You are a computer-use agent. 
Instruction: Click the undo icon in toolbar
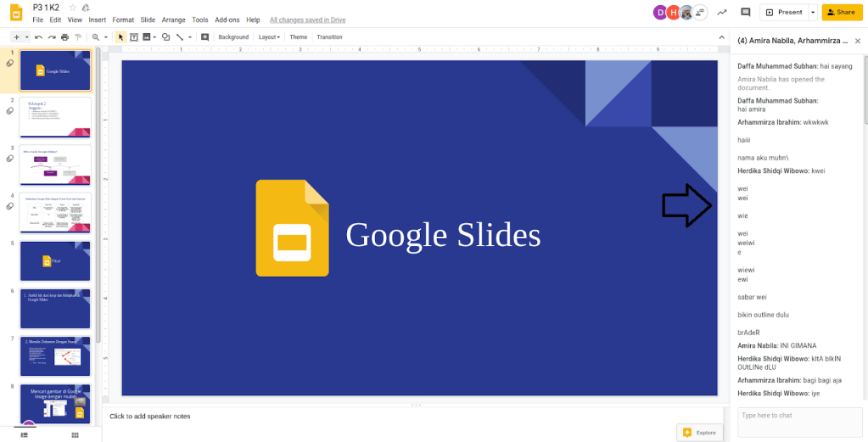tap(38, 37)
